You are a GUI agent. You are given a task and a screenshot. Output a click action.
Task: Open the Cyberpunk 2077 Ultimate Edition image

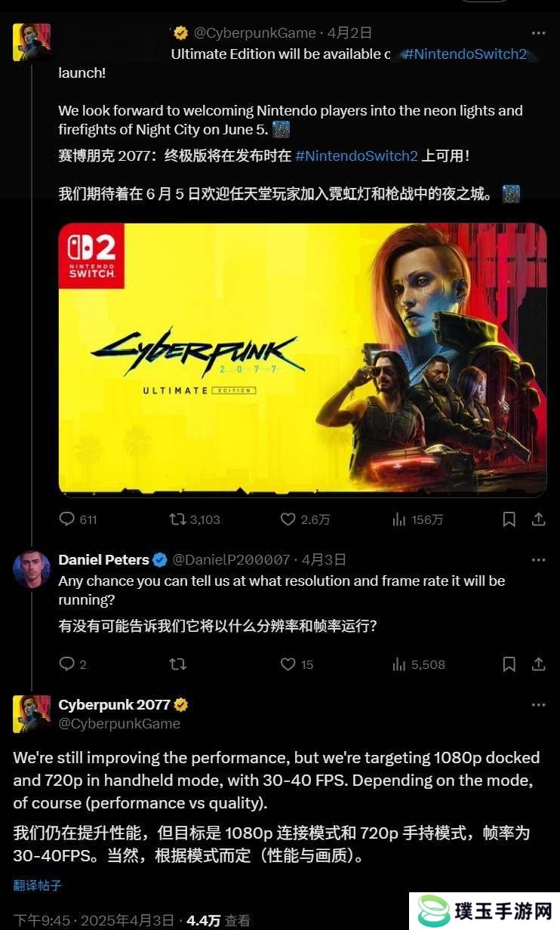pyautogui.click(x=303, y=360)
